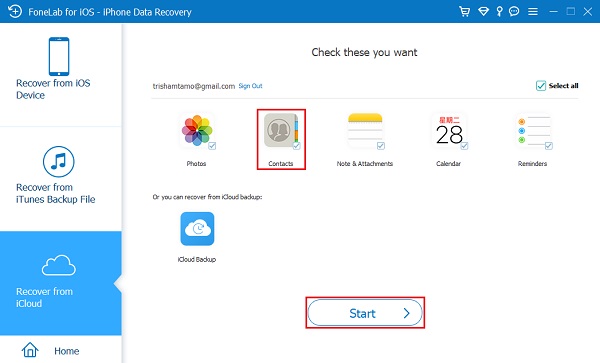This screenshot has width=600, height=363.
Task: Open the shopping cart purchase icon
Action: [464, 11]
